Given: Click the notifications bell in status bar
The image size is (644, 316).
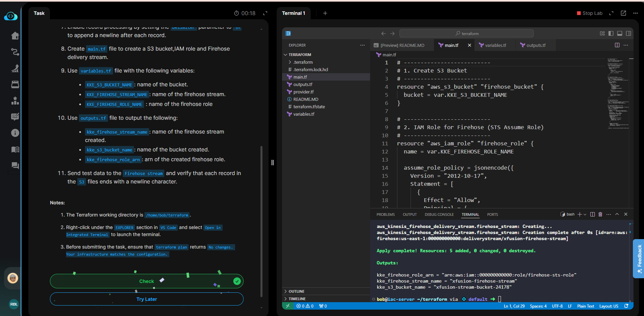Looking at the screenshot, I should [626, 306].
